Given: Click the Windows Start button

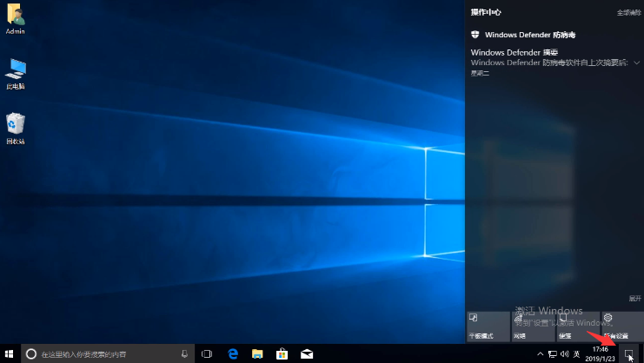Looking at the screenshot, I should [10, 353].
